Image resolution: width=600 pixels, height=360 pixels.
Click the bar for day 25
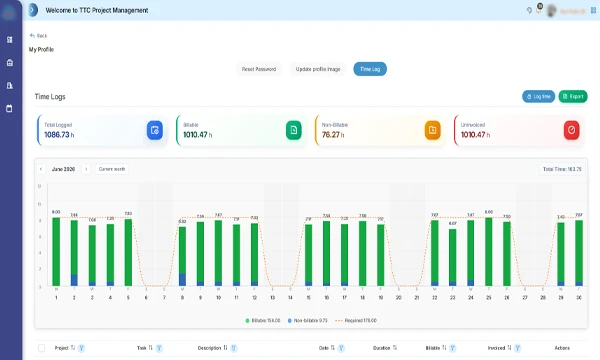489,252
